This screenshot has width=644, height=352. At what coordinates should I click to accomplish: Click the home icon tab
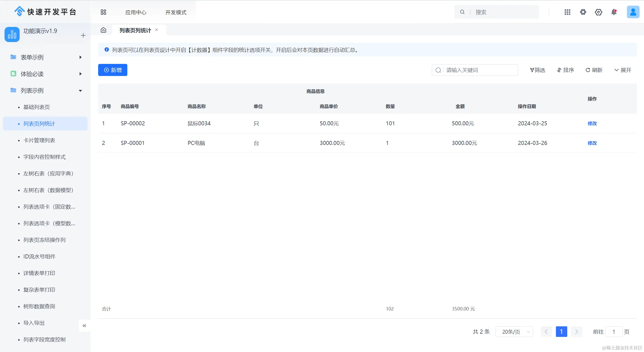pos(103,30)
